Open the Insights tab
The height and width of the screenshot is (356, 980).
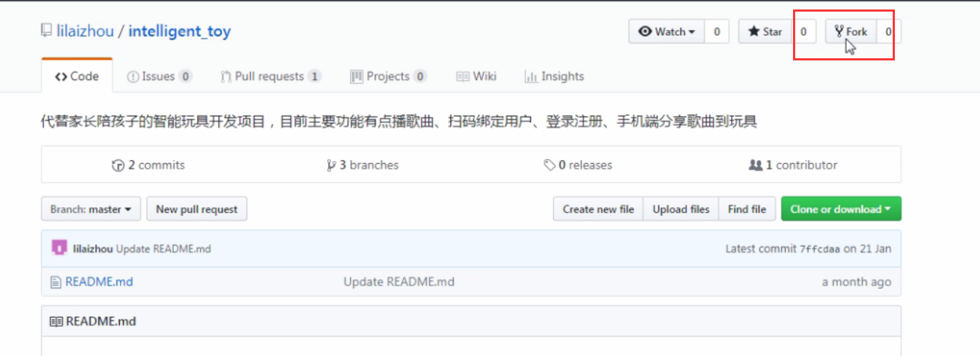click(554, 76)
